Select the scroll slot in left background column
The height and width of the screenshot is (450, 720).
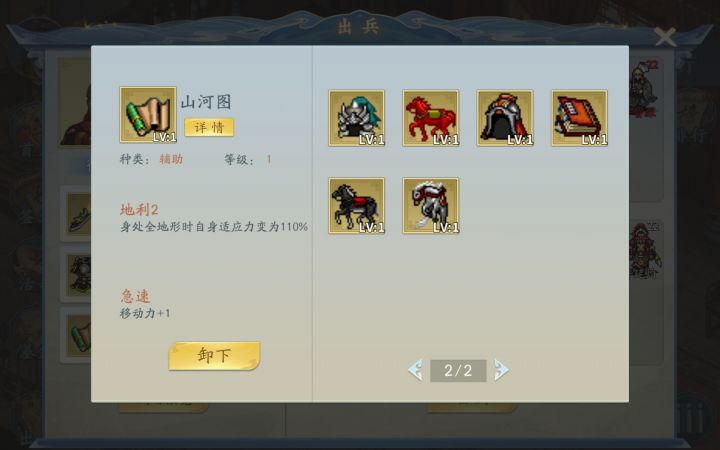click(x=76, y=335)
